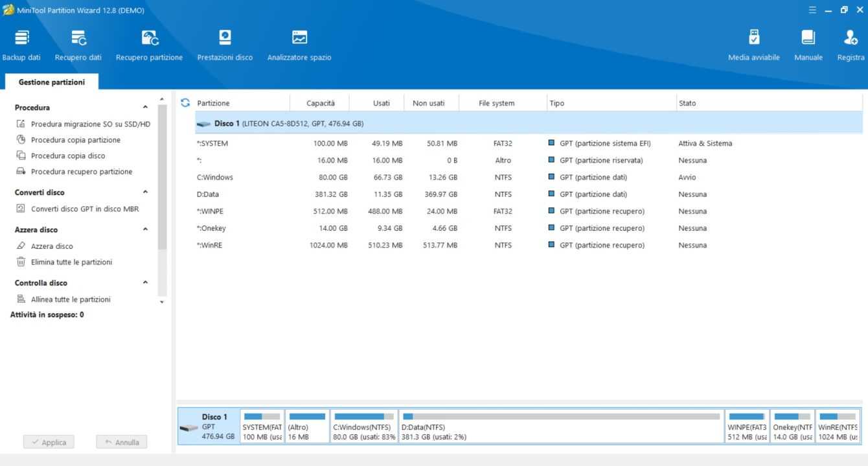Select the *:WINPE partition row
868x466 pixels.
pos(529,211)
